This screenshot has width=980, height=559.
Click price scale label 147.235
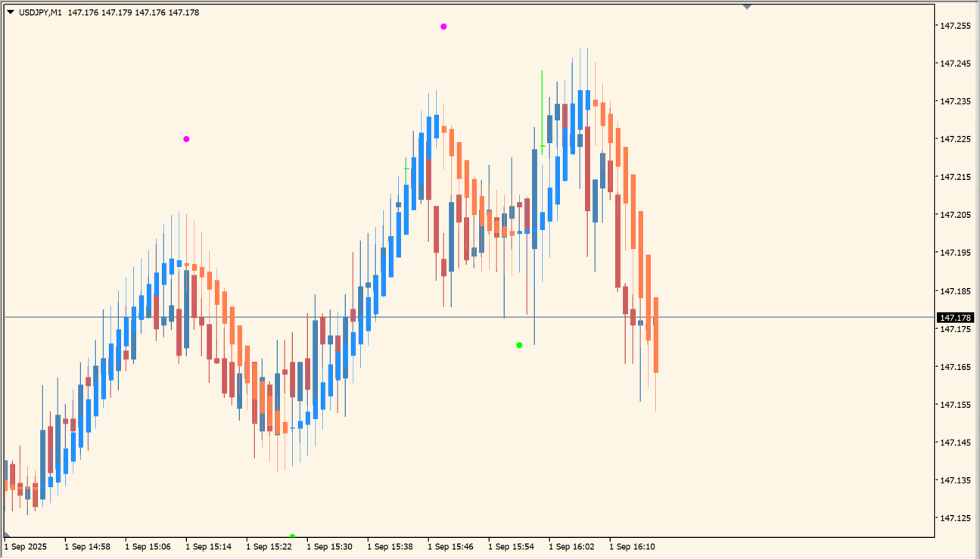[955, 101]
